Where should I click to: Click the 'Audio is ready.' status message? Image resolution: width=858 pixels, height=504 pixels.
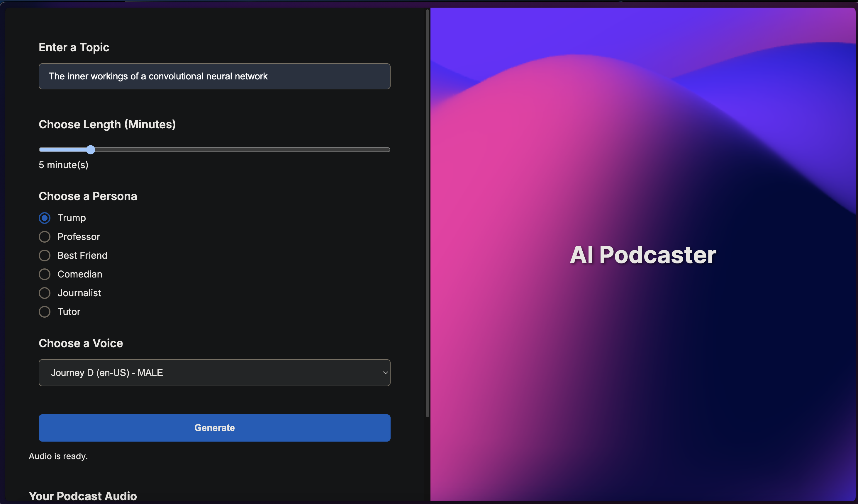coord(58,456)
